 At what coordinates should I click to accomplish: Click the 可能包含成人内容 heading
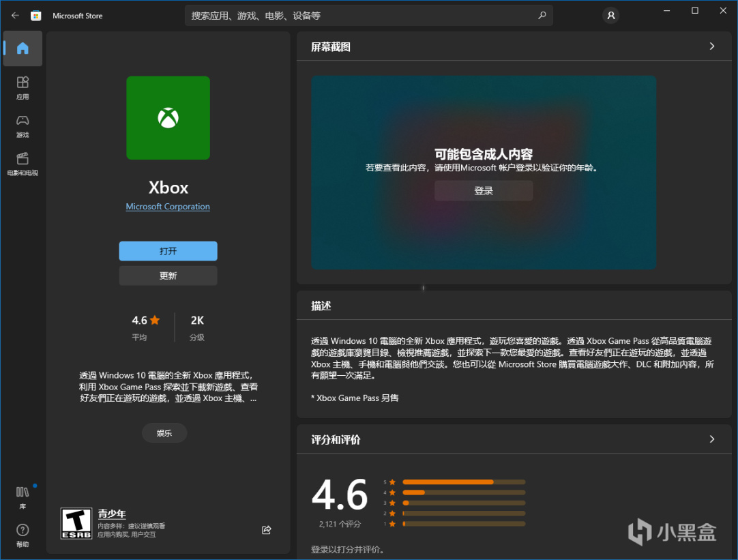pos(484,154)
